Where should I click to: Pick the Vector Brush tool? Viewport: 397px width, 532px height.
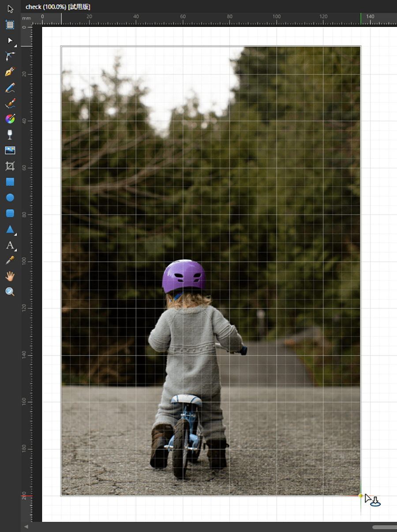pos(10,103)
